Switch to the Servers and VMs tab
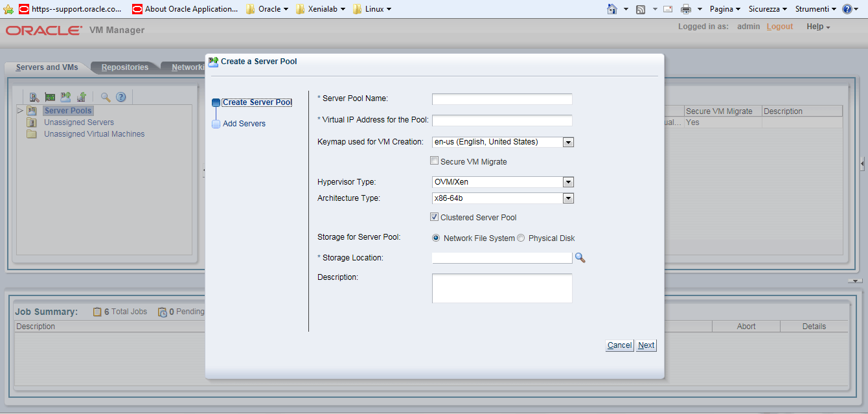Viewport: 868px width, 414px height. coord(47,67)
